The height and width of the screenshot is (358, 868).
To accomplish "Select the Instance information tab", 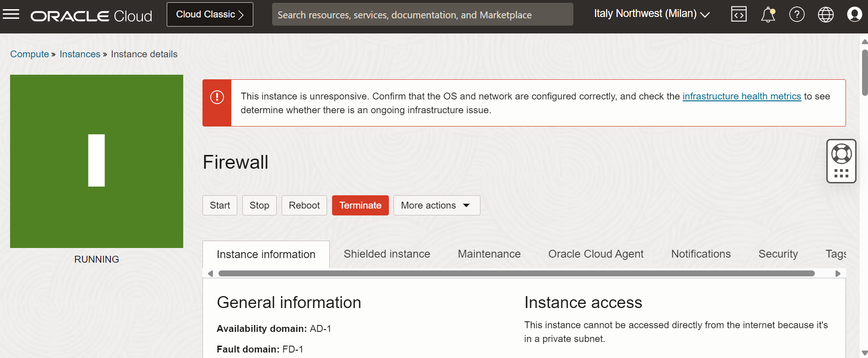I will [266, 254].
